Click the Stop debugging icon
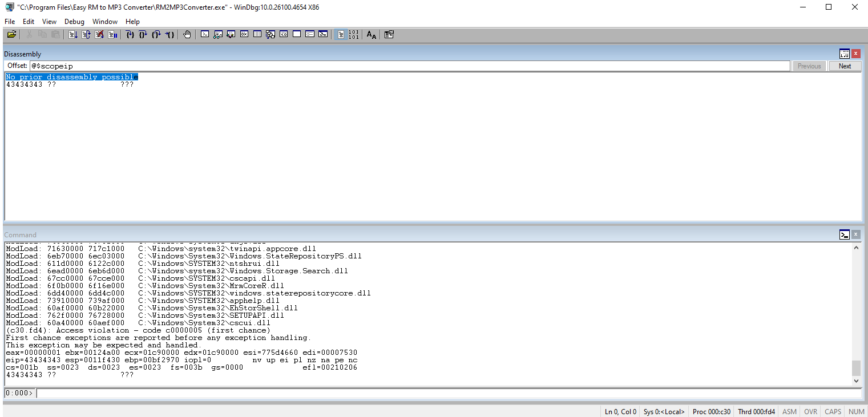The image size is (868, 417). click(99, 35)
